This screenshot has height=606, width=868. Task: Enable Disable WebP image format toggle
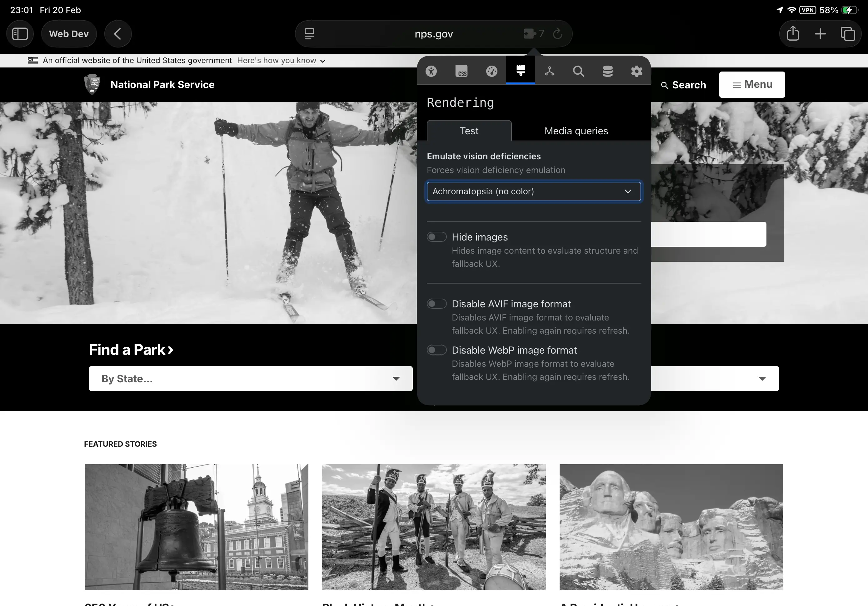(x=436, y=350)
